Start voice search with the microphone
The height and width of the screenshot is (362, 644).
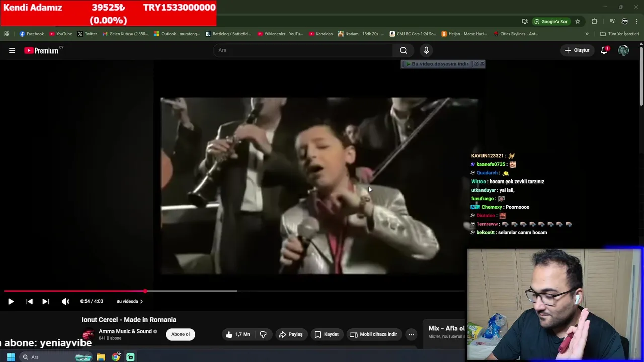[426, 50]
